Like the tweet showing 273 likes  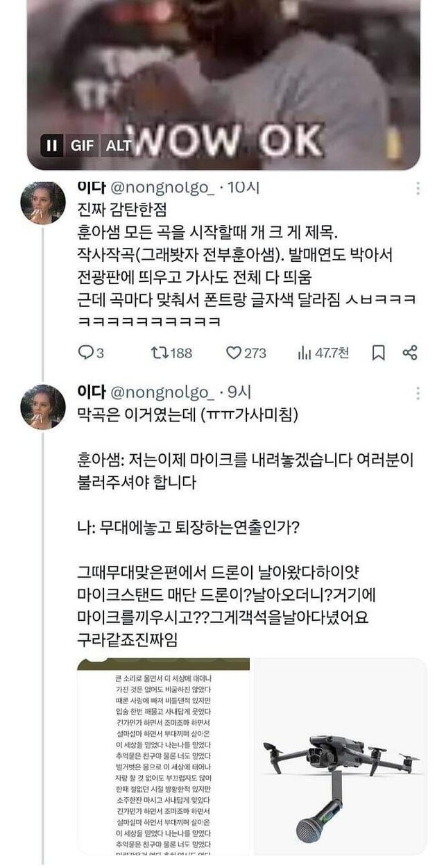click(x=234, y=353)
